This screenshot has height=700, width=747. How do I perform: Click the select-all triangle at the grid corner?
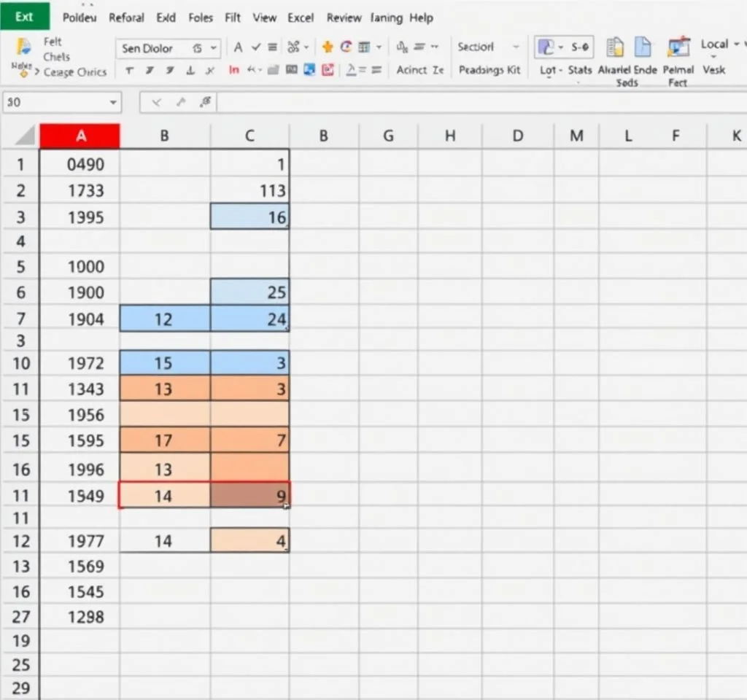point(26,136)
